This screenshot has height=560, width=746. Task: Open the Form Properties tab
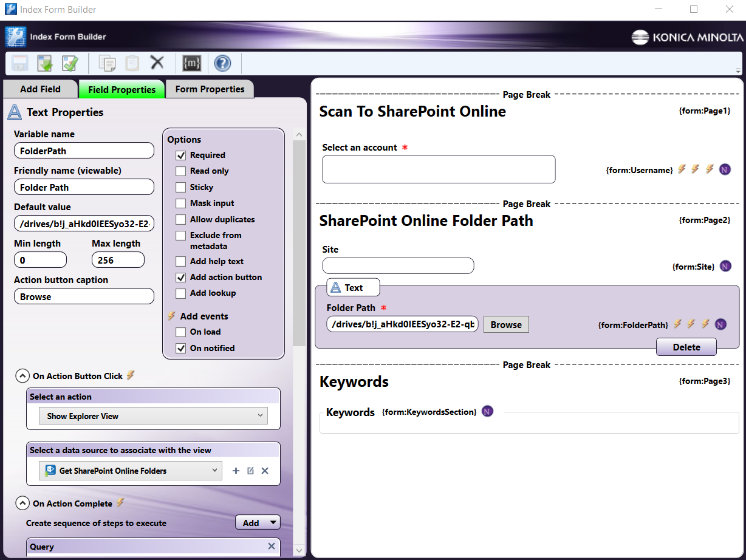[210, 89]
